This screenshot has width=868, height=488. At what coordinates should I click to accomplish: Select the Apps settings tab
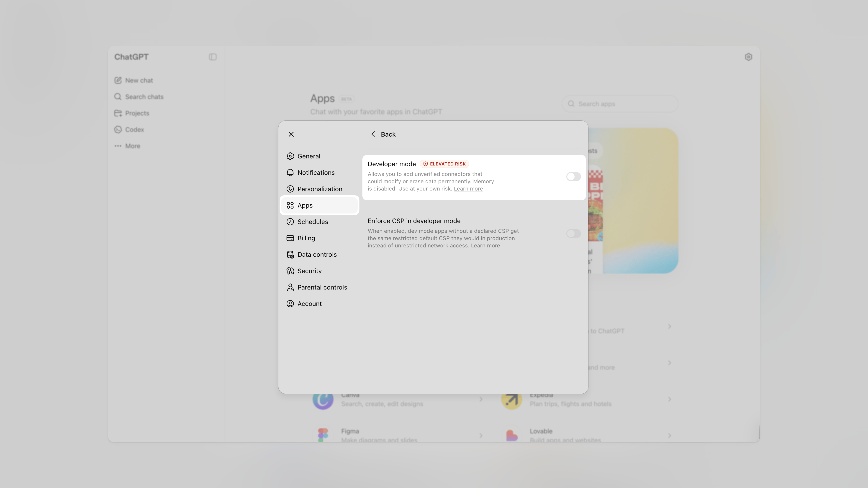click(x=319, y=205)
